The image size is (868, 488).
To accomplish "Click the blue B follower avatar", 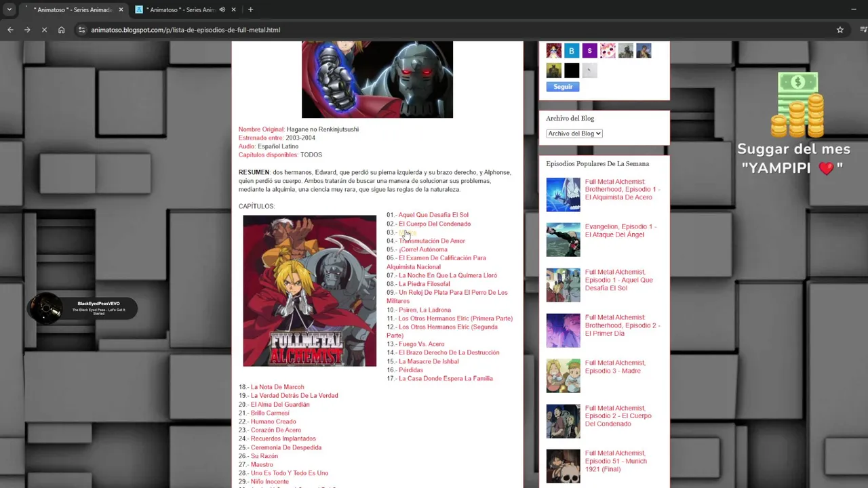I will coord(572,51).
